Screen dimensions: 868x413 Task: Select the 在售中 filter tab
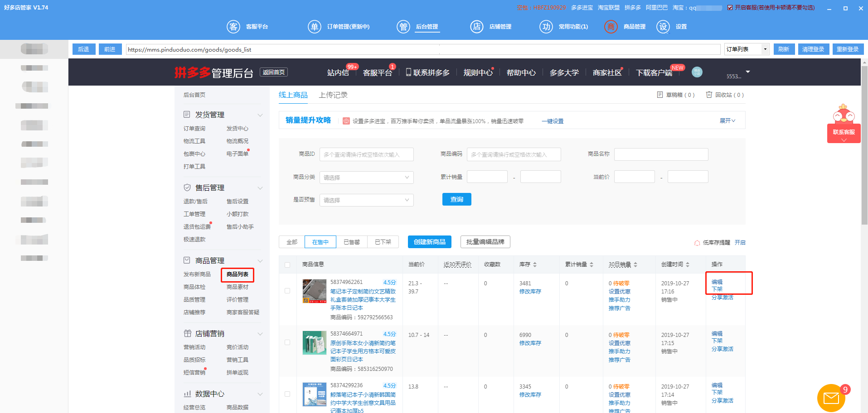coord(320,242)
